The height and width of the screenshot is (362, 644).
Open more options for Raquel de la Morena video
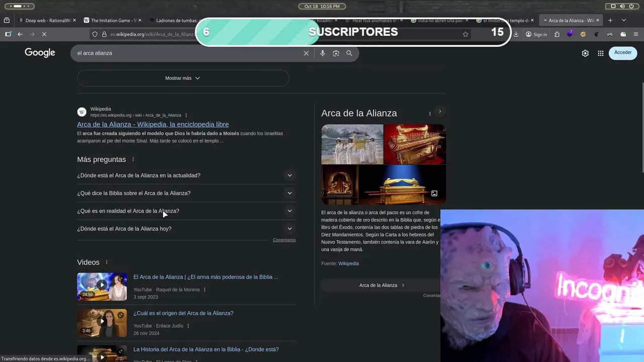(204, 290)
